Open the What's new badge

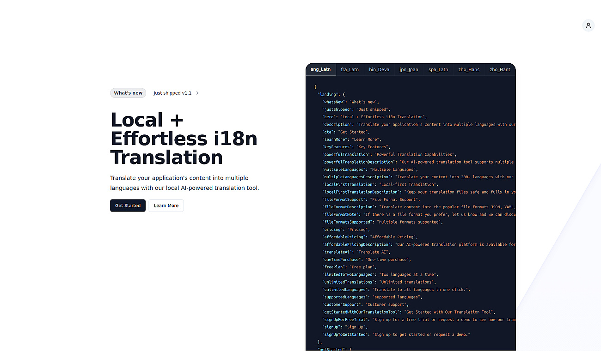pyautogui.click(x=128, y=93)
